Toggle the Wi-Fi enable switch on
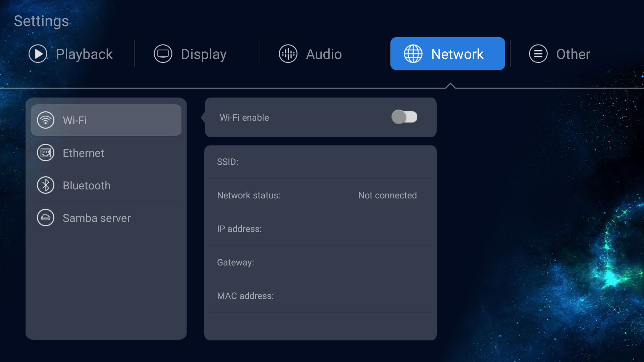 coord(405,117)
